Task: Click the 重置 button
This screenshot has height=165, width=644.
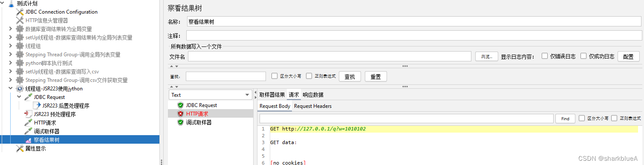Action: tap(375, 76)
